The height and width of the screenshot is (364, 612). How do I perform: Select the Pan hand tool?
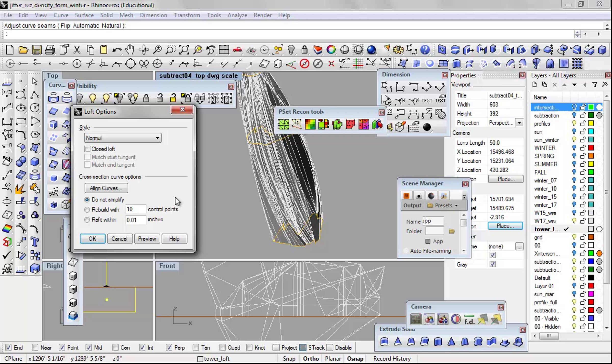click(x=130, y=50)
